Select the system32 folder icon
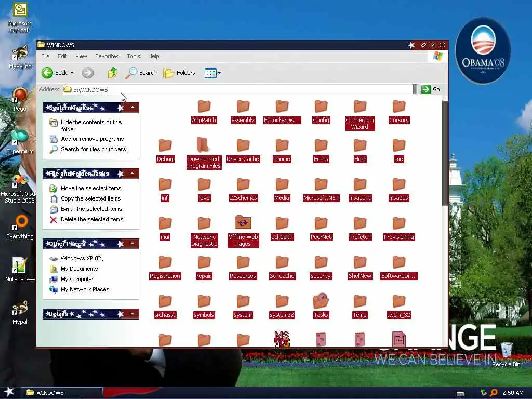 point(282,301)
